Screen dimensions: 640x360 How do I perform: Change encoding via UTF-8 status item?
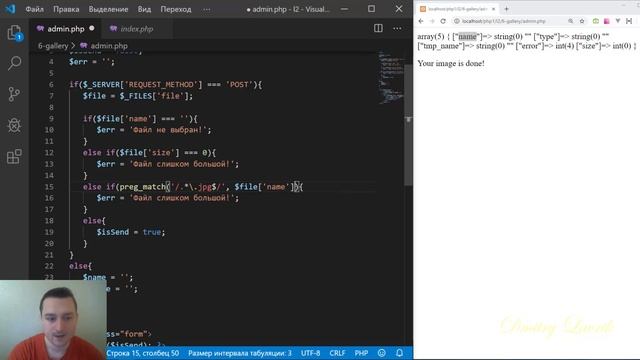311,353
